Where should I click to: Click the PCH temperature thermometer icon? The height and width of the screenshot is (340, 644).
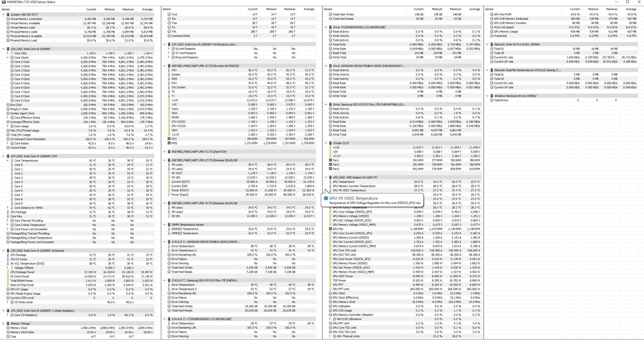pos(169,83)
